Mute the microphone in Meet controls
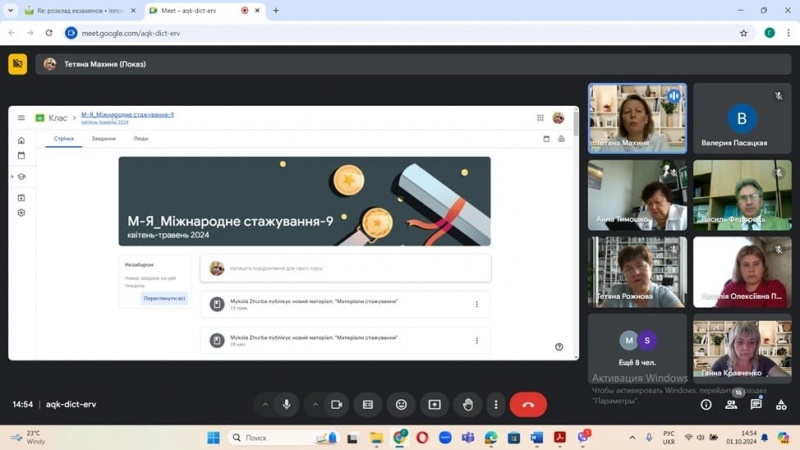 pos(287,404)
